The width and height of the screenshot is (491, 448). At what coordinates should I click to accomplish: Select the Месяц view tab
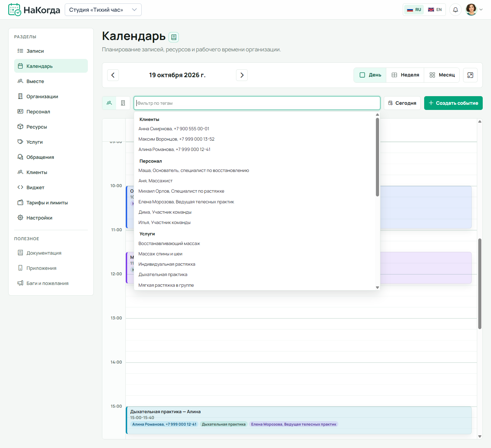tap(442, 75)
